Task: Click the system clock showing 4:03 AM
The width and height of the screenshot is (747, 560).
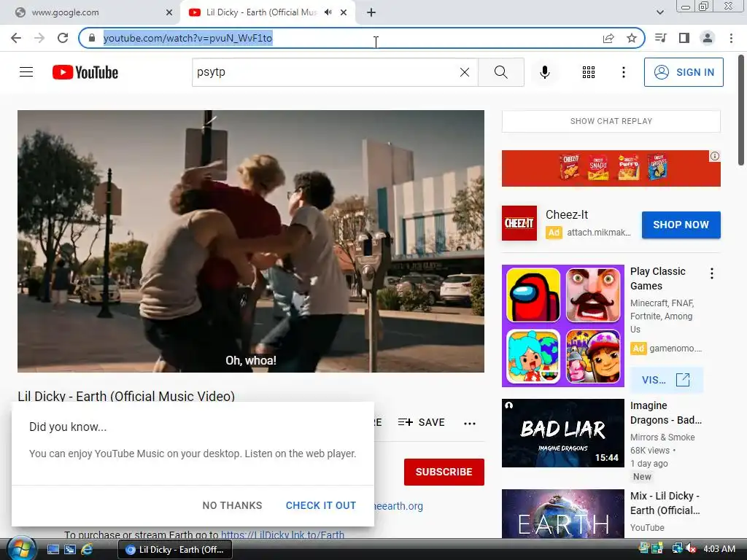Action: coord(719,548)
